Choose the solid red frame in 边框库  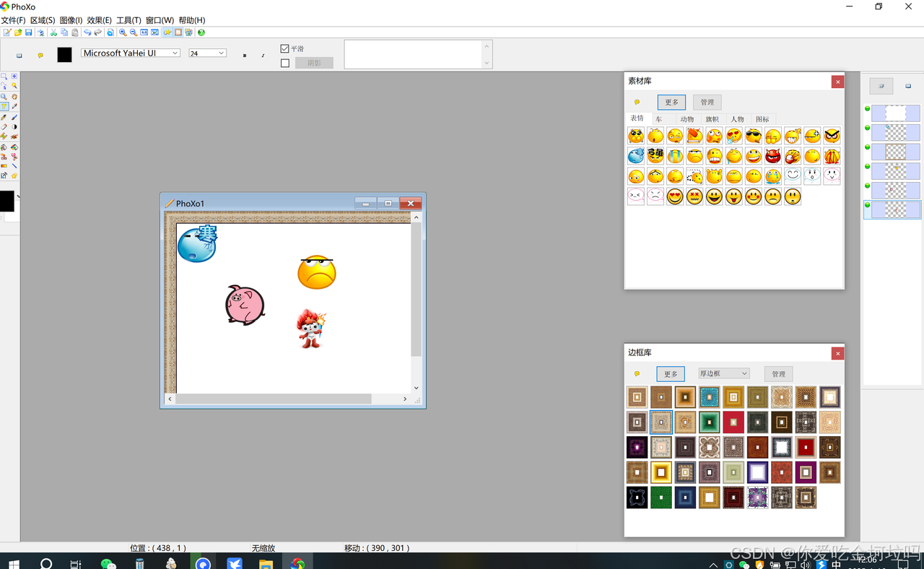[733, 422]
